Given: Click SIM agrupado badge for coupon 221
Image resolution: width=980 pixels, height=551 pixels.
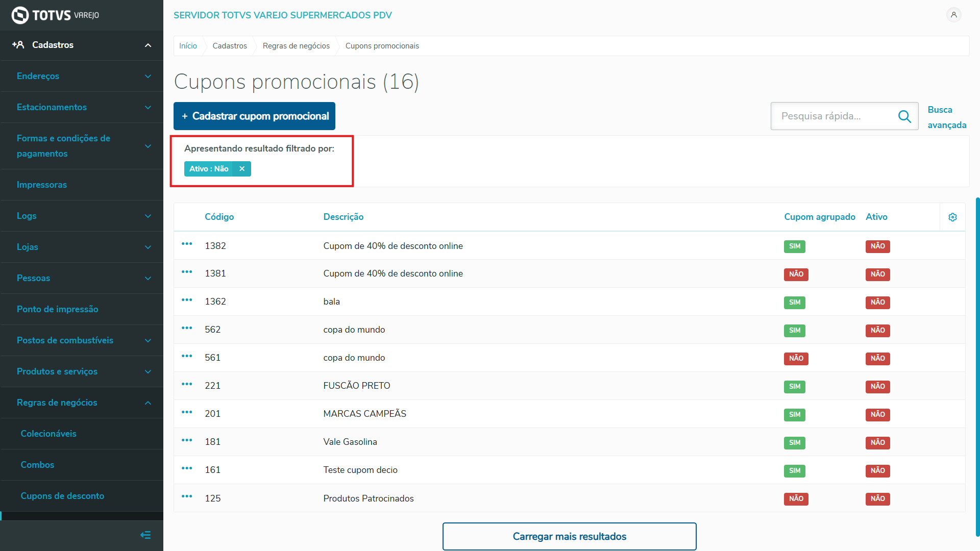Looking at the screenshot, I should pyautogui.click(x=794, y=387).
